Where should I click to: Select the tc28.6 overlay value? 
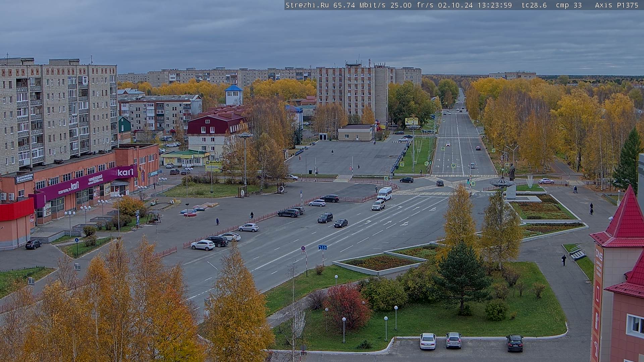(534, 5)
